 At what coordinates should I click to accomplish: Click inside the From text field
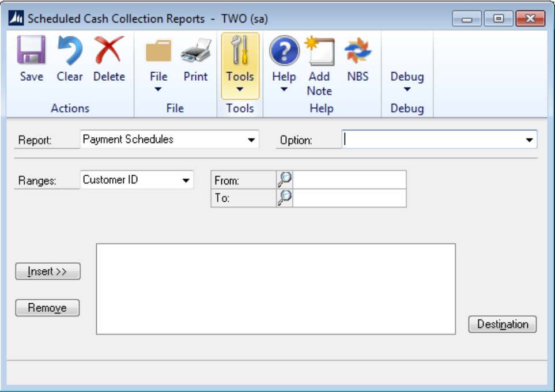click(349, 180)
